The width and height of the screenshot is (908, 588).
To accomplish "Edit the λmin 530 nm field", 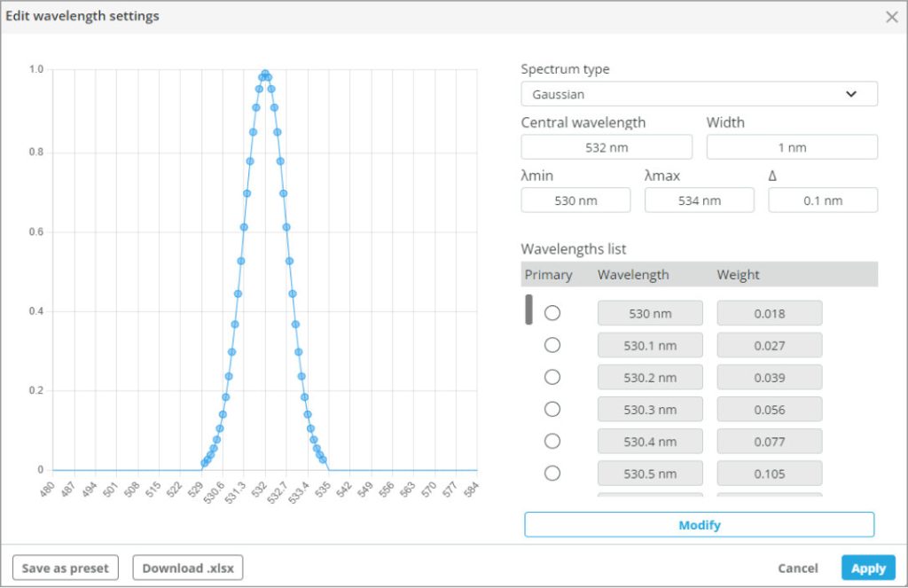I will [575, 200].
